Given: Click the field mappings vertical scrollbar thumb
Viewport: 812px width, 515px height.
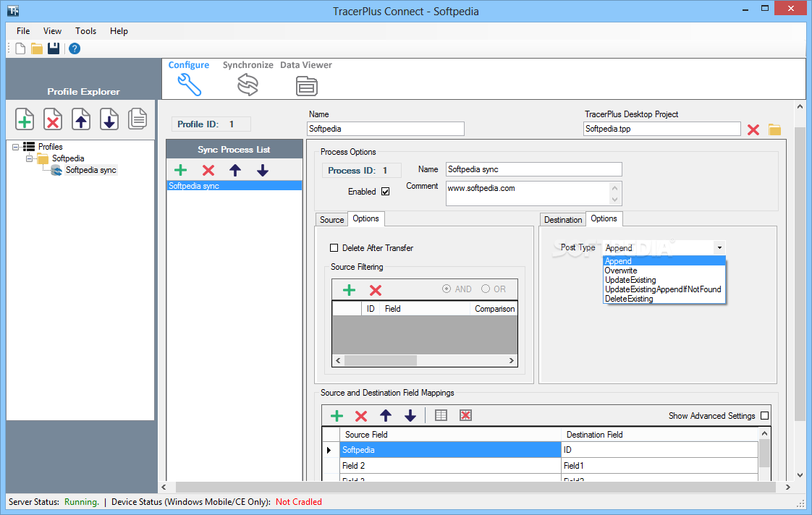Looking at the screenshot, I should click(x=764, y=454).
